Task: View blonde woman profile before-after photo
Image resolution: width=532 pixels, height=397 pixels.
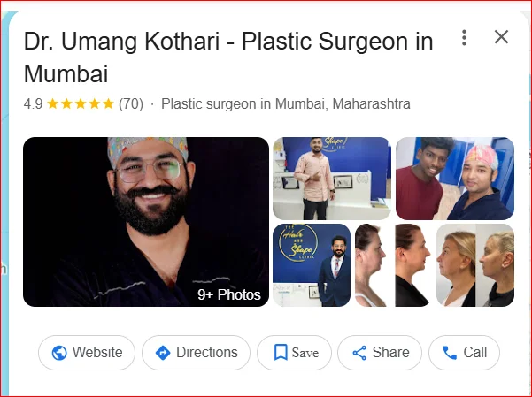Action: click(x=475, y=265)
